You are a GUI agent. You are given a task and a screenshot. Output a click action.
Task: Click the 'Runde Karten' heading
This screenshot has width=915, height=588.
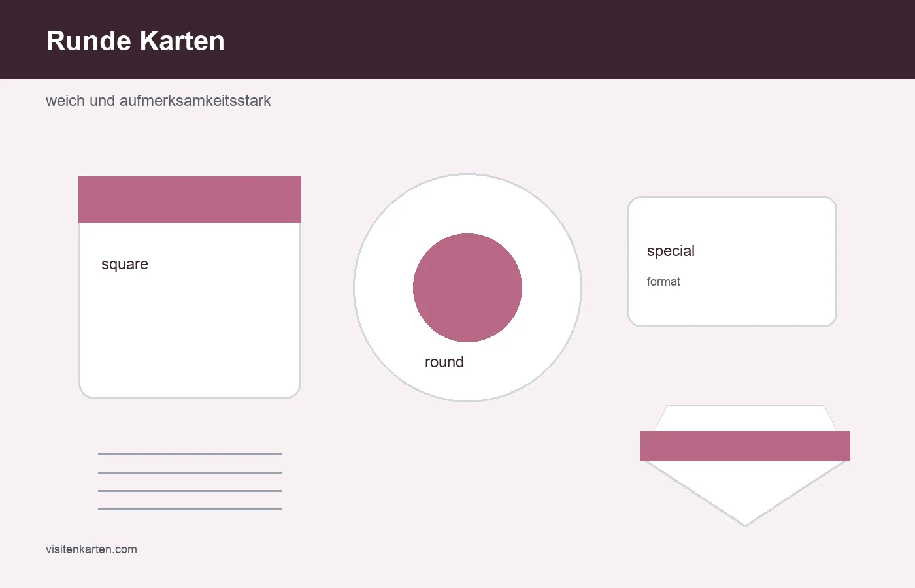coord(135,41)
